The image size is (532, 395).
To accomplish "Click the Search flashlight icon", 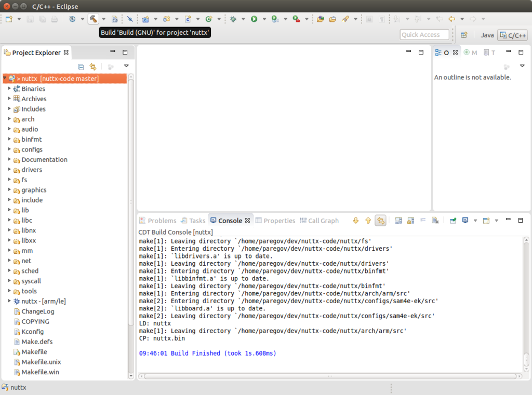I will coord(345,19).
